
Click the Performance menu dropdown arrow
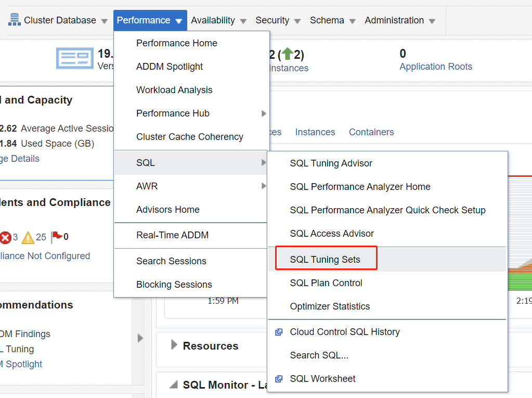pyautogui.click(x=179, y=21)
